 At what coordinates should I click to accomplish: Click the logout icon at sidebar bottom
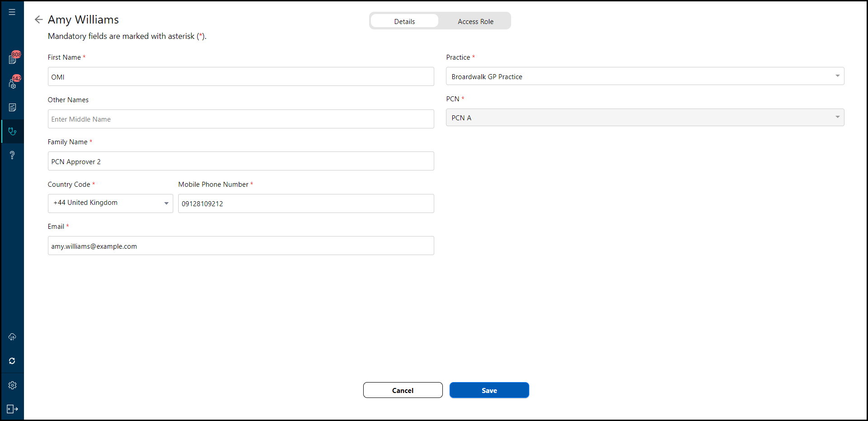13,409
